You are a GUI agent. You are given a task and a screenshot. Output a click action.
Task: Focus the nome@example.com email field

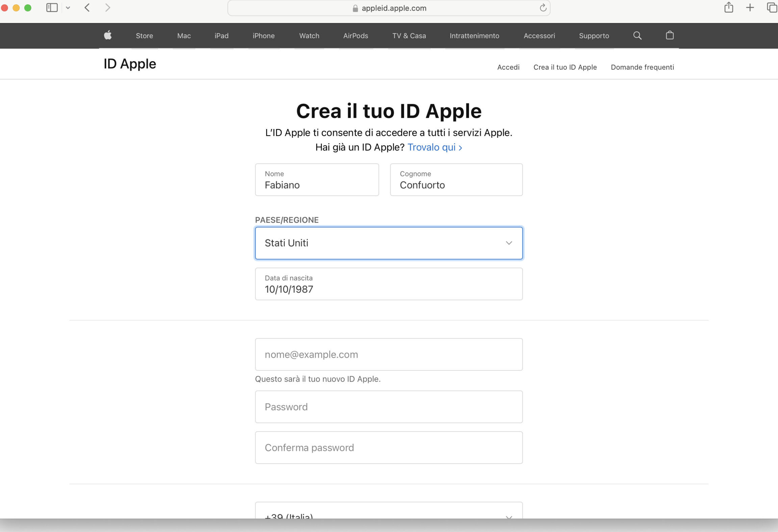[389, 354]
